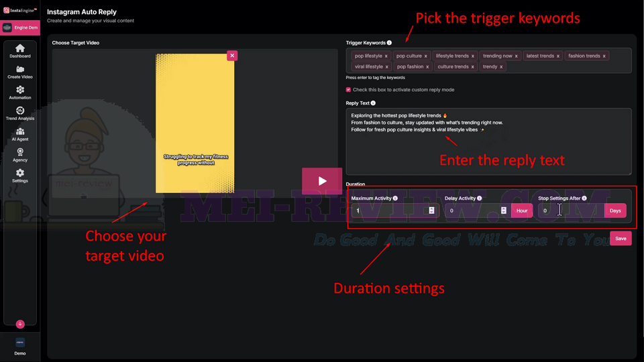
Task: Remove the 'culture trends' keyword tag
Action: (x=472, y=67)
